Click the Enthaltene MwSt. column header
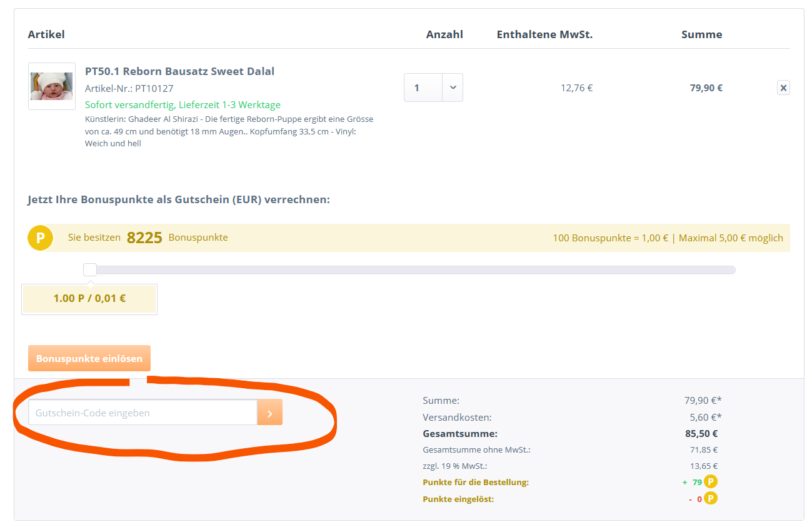The height and width of the screenshot is (527, 812). tap(544, 34)
